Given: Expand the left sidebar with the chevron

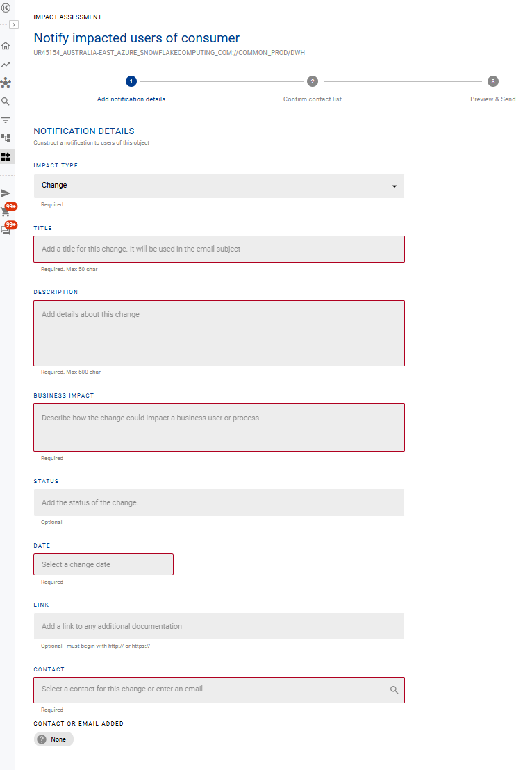Looking at the screenshot, I should point(13,24).
